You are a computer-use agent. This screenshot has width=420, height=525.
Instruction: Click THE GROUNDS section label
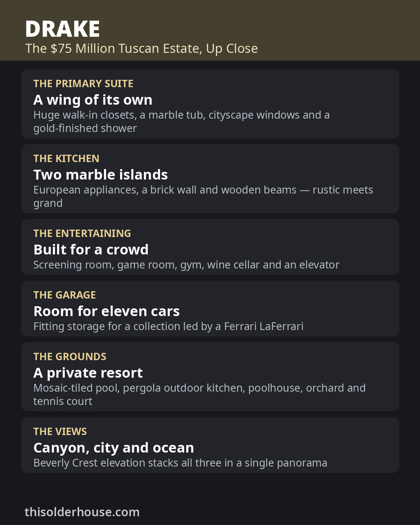[70, 357]
